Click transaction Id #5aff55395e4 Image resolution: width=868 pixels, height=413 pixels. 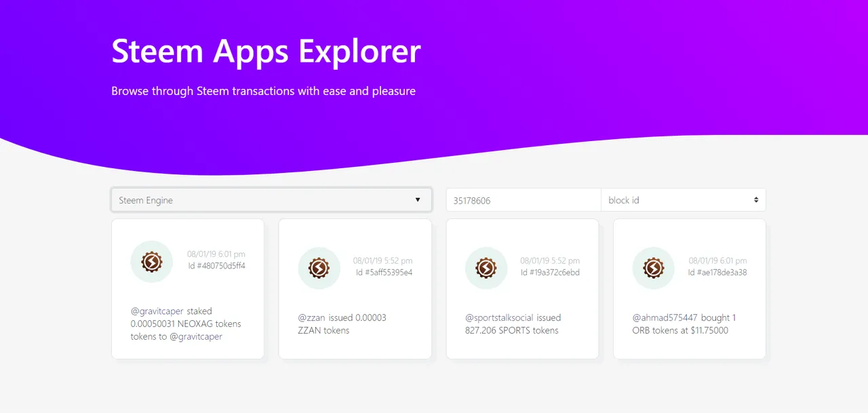[x=384, y=273]
